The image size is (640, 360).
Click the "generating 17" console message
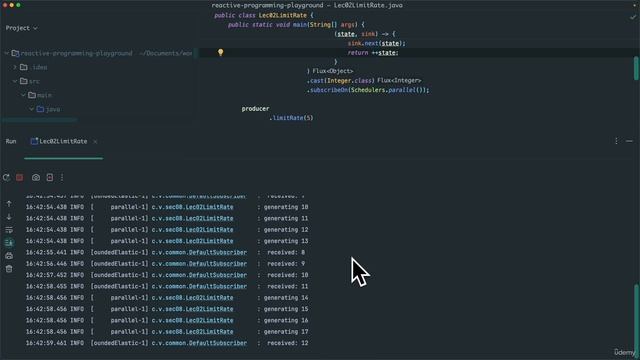click(x=286, y=331)
